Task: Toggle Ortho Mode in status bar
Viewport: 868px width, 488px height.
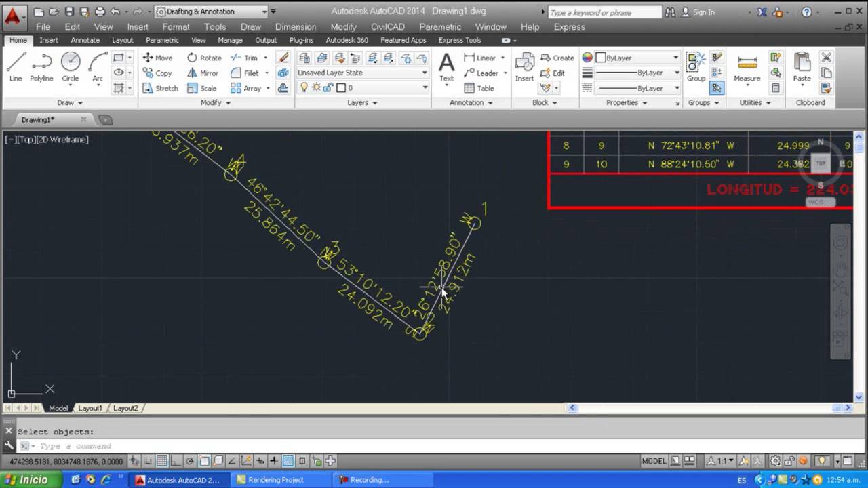Action: [176, 461]
